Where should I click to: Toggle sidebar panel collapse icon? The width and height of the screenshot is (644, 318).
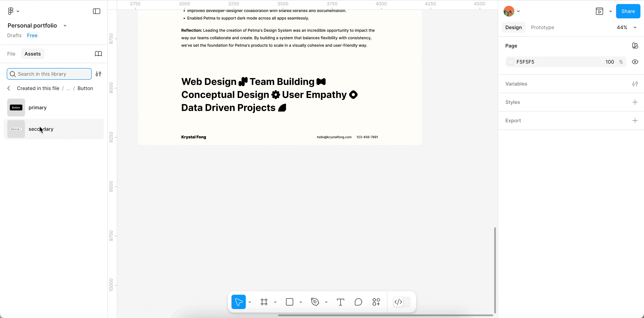click(97, 11)
